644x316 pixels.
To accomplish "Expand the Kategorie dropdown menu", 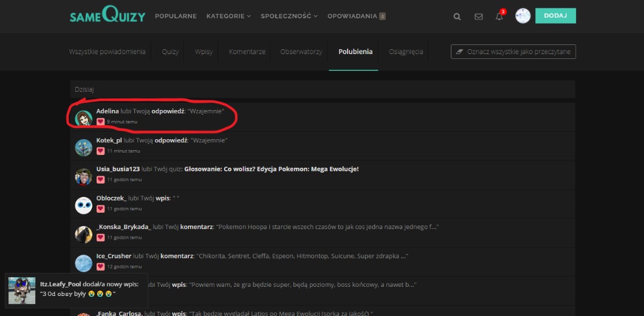I will pos(228,16).
